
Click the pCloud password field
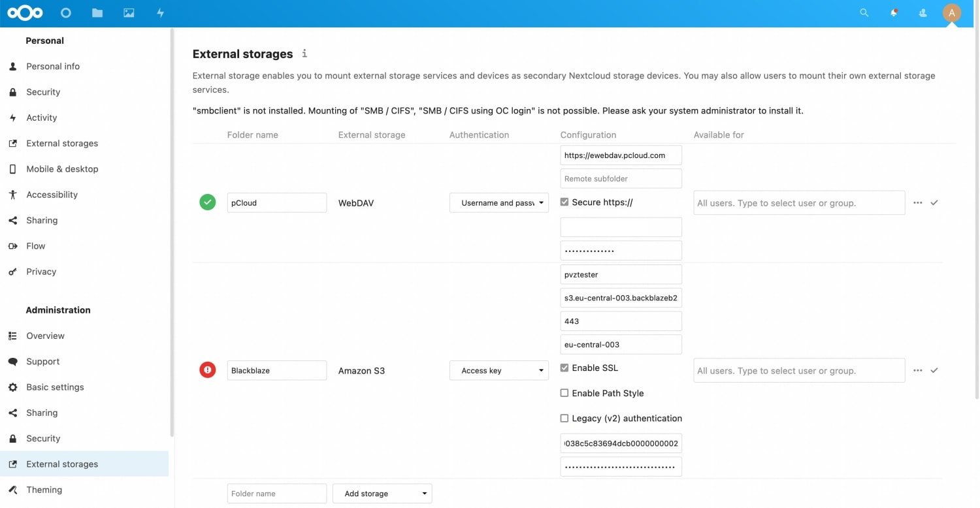click(x=621, y=251)
